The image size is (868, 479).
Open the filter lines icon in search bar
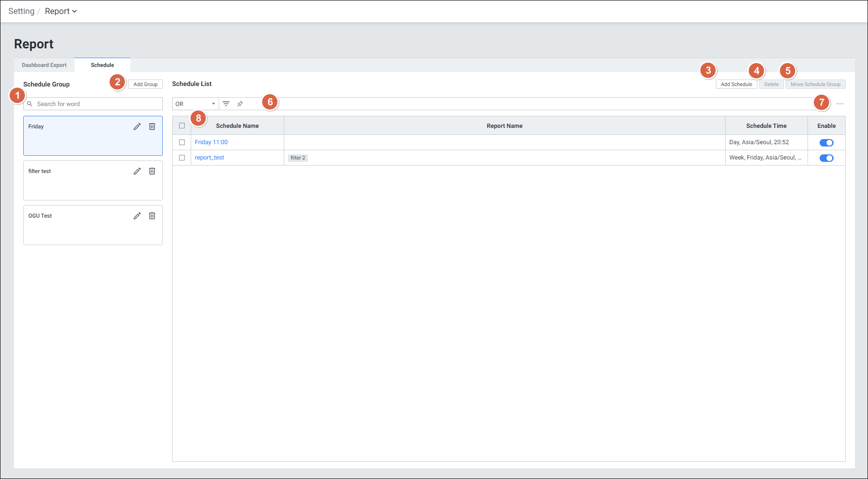coord(226,104)
